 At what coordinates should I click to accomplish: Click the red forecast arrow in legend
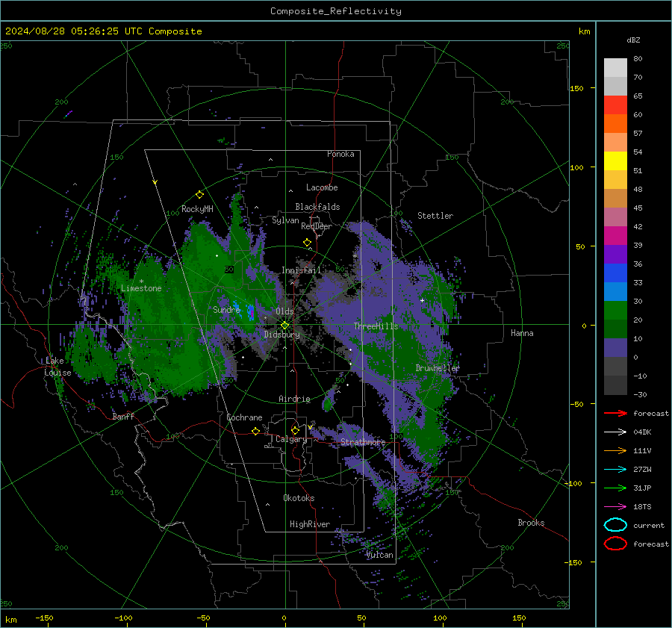[615, 413]
